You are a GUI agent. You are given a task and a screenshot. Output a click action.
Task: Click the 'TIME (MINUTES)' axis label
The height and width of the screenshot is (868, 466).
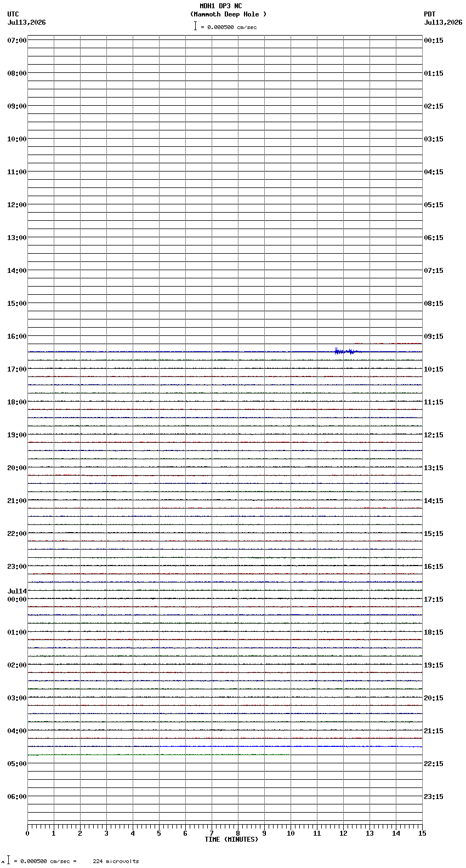[231, 840]
